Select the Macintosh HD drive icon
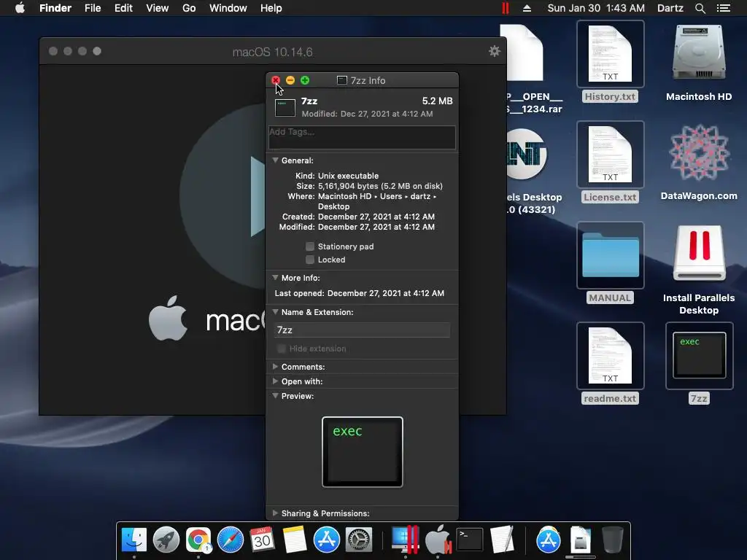Viewport: 747px width, 560px height. [699, 62]
